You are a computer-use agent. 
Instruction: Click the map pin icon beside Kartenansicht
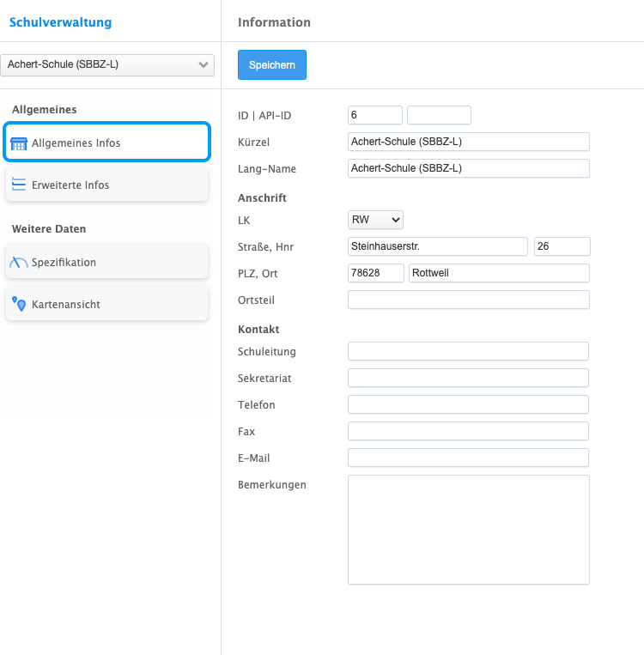[x=19, y=305]
